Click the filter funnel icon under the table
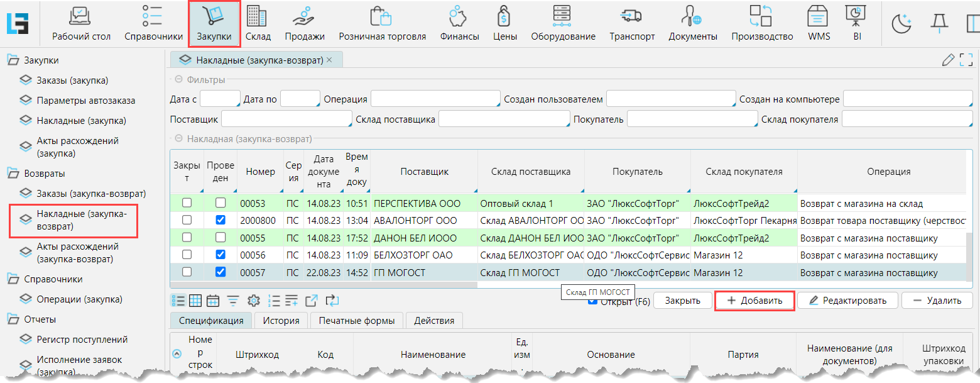The height and width of the screenshot is (383, 980). 233,301
